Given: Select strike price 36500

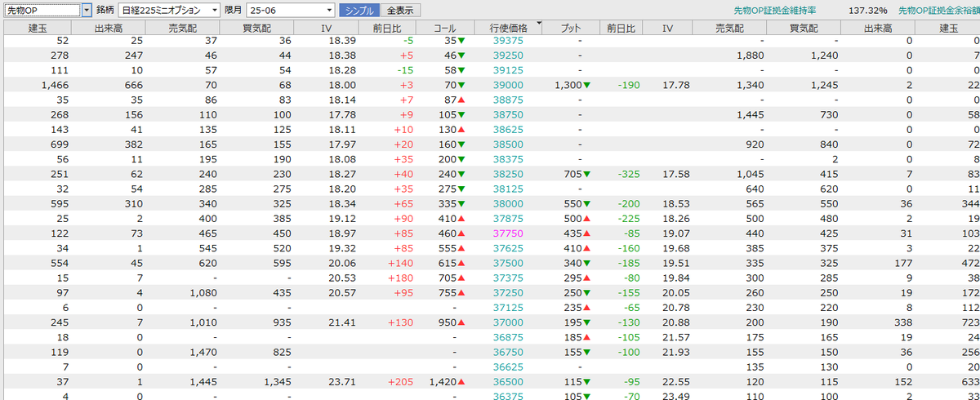Looking at the screenshot, I should pos(509,381).
